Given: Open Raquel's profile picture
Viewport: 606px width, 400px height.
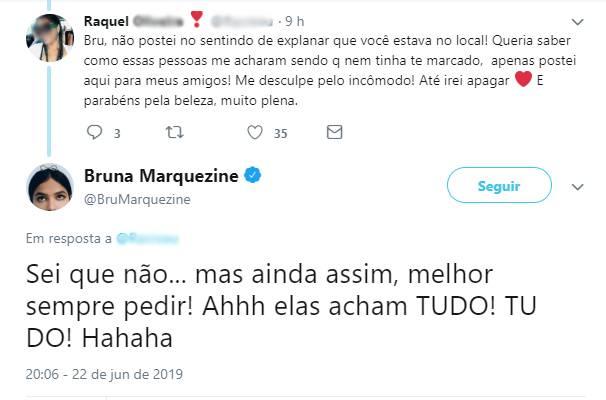Looking at the screenshot, I should pos(49,39).
